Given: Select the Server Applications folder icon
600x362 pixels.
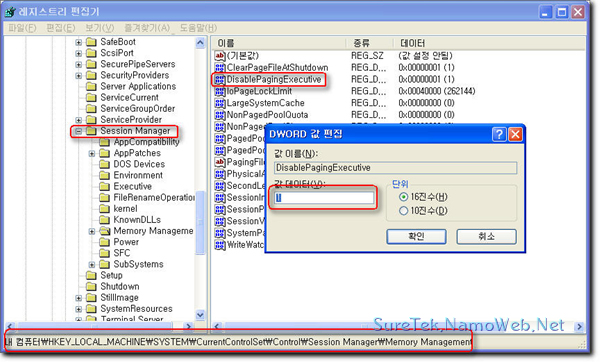Looking at the screenshot, I should tap(91, 86).
